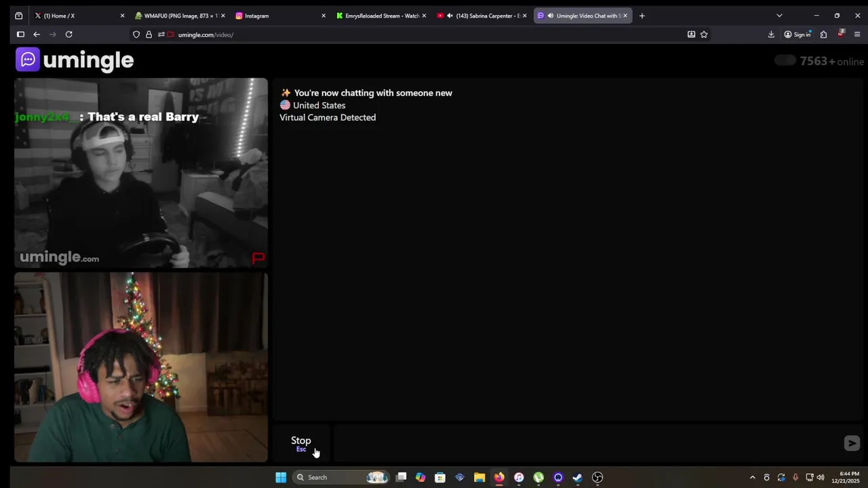The height and width of the screenshot is (488, 868).
Task: Click the stranger's video feed
Action: coord(141,173)
